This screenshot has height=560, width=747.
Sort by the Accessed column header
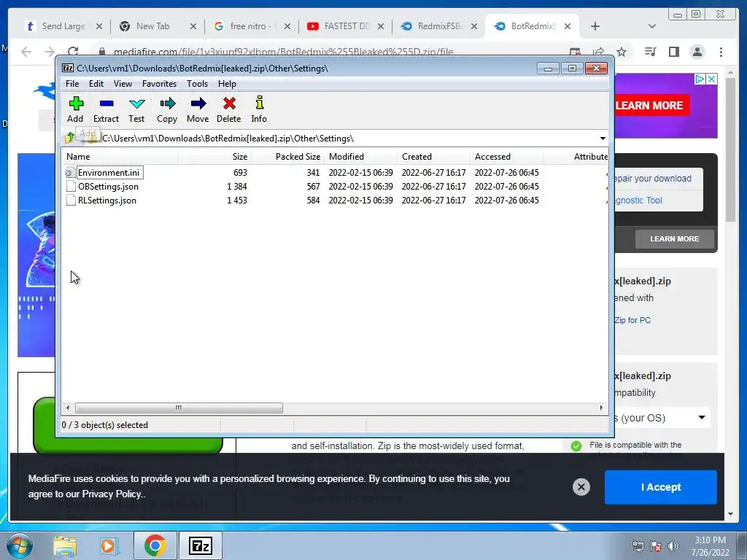click(x=506, y=157)
